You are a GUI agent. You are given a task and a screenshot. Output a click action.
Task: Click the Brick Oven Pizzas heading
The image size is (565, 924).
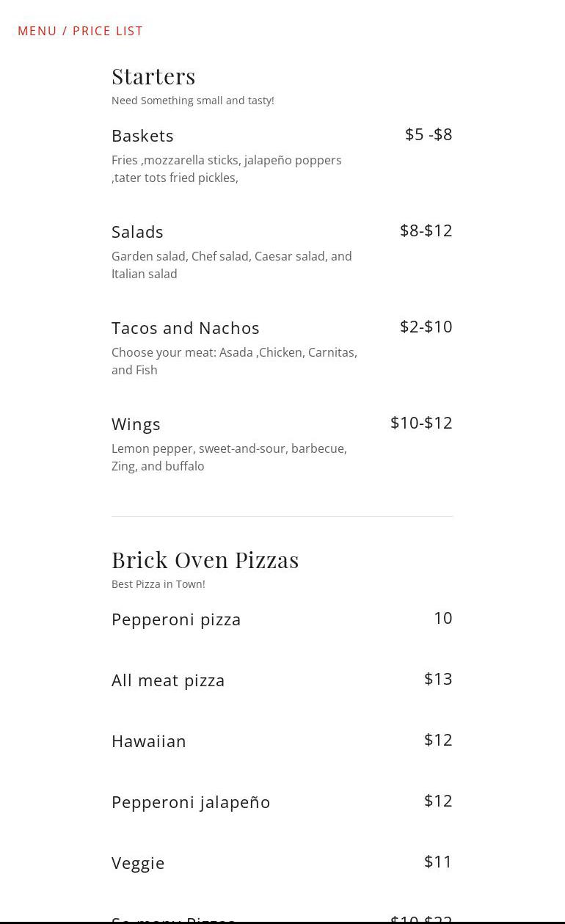tap(205, 560)
